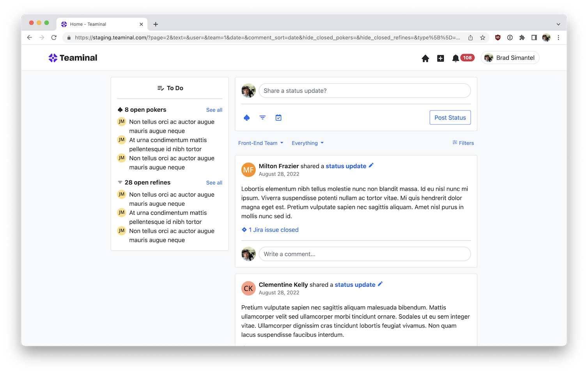The width and height of the screenshot is (588, 374).
Task: Open notifications via the bell icon
Action: (x=455, y=58)
